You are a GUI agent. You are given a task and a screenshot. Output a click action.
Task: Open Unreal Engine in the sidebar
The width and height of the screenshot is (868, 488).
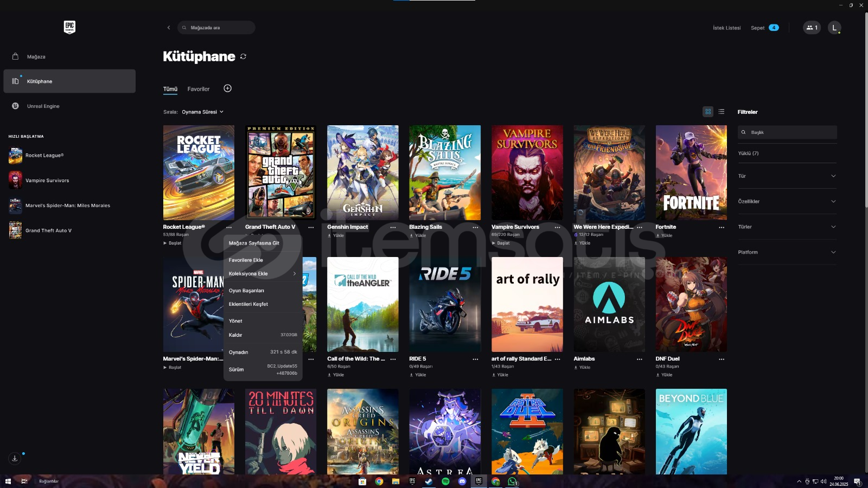pyautogui.click(x=69, y=106)
